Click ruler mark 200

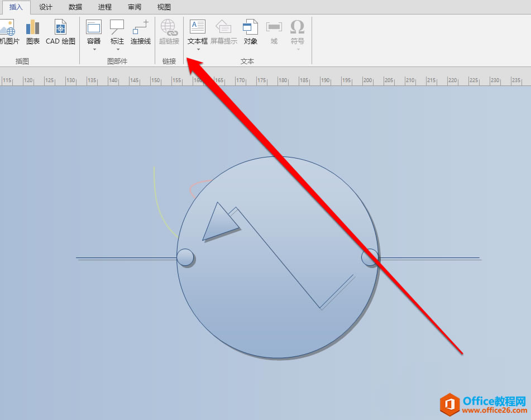(x=367, y=80)
